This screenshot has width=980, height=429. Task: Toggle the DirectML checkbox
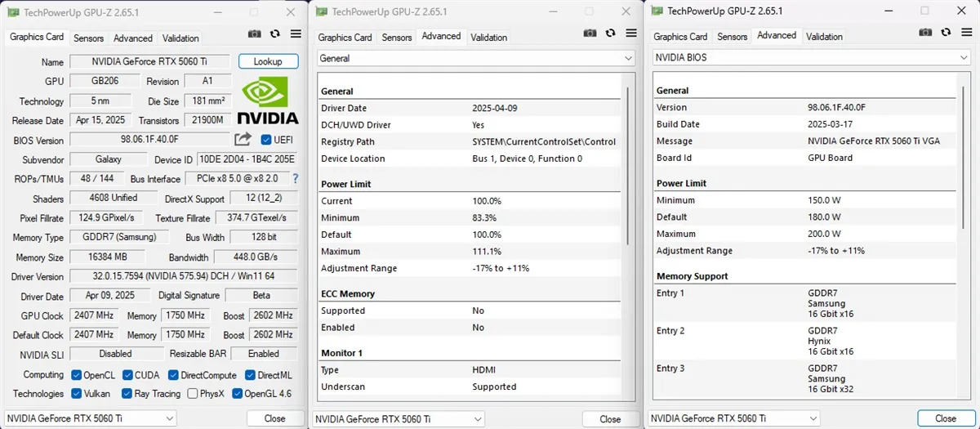click(250, 375)
